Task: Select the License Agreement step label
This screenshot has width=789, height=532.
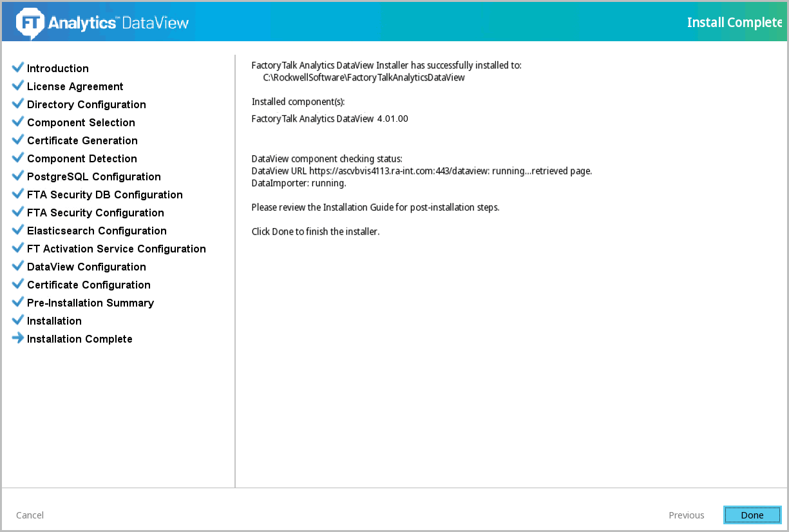Action: point(75,86)
